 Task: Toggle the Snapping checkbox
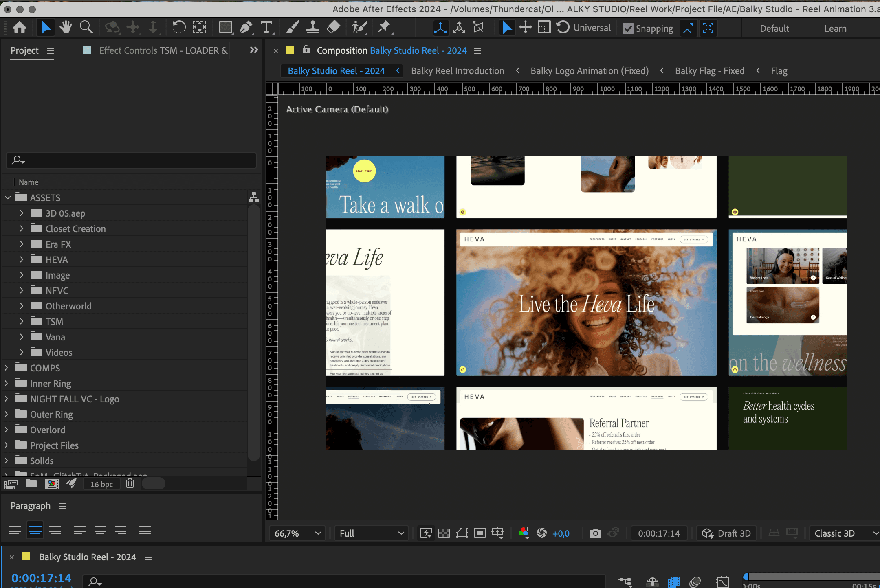628,29
